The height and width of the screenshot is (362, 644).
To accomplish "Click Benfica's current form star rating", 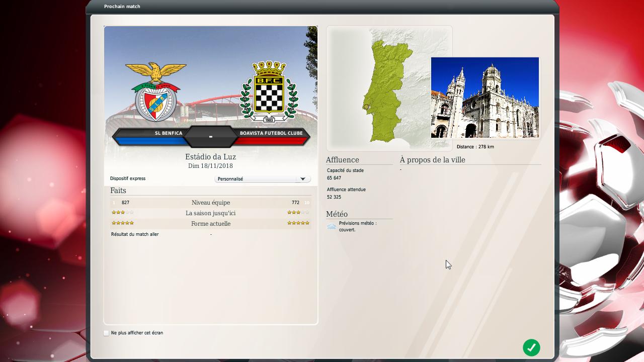I will click(x=123, y=223).
